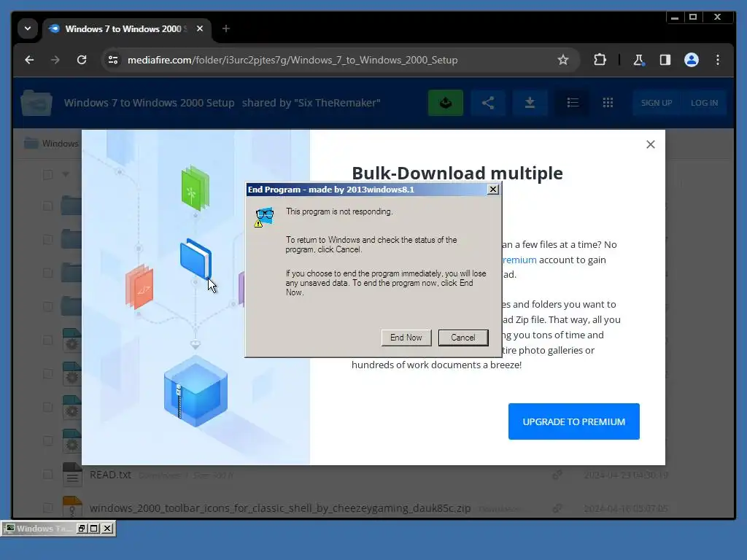Click LOG IN
The width and height of the screenshot is (747, 560).
pyautogui.click(x=704, y=103)
